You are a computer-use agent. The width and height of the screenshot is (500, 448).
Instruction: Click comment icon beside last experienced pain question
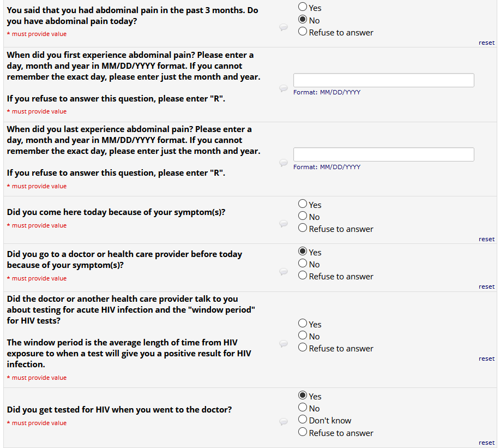pos(284,163)
